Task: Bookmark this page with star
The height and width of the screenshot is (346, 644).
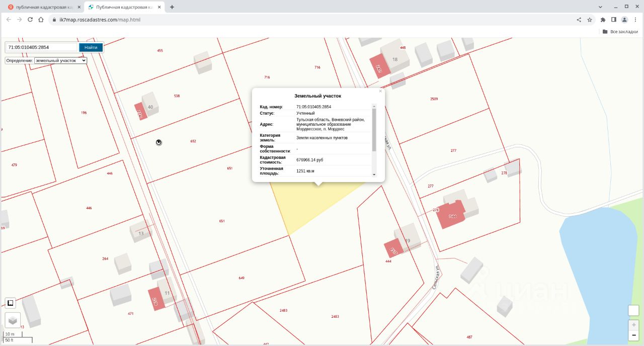Action: point(589,20)
